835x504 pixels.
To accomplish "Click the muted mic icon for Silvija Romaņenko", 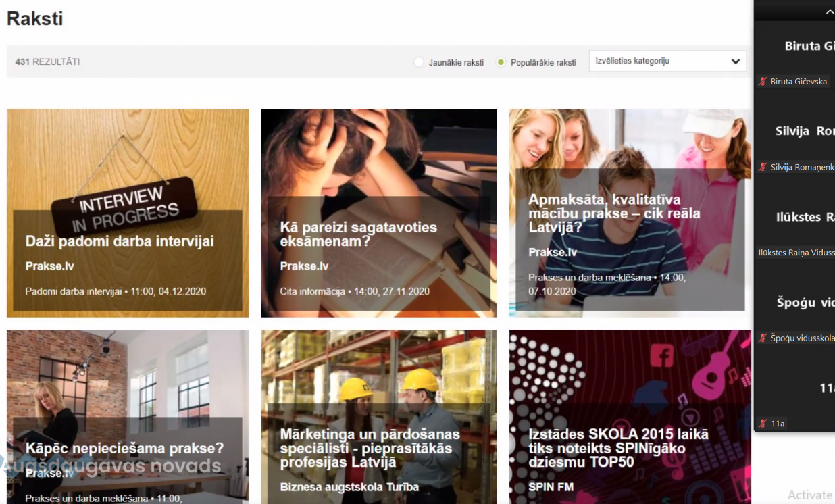I will [763, 167].
